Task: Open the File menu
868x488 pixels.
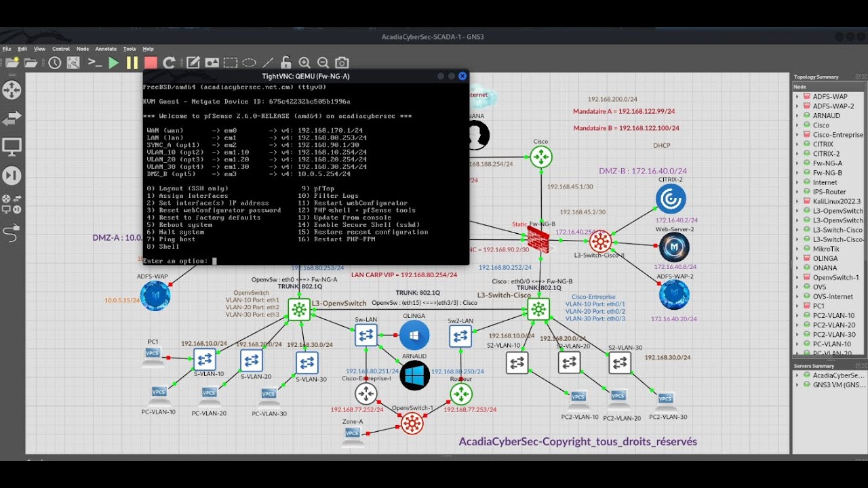Action: click(x=6, y=49)
